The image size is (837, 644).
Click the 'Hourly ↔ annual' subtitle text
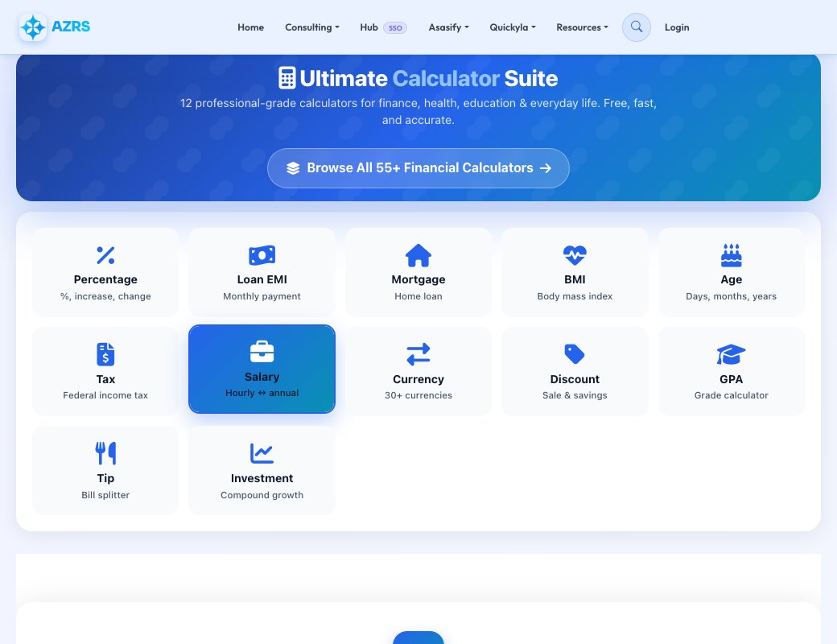coord(262,393)
